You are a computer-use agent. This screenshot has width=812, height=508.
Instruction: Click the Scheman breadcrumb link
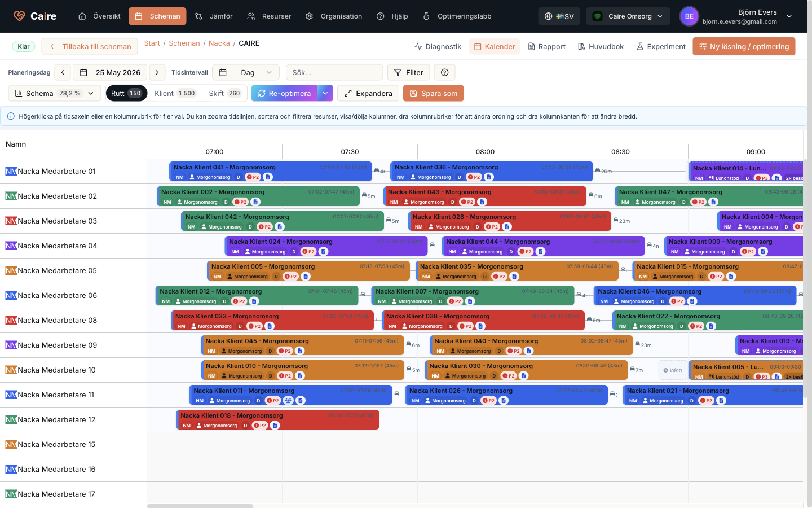pos(184,43)
